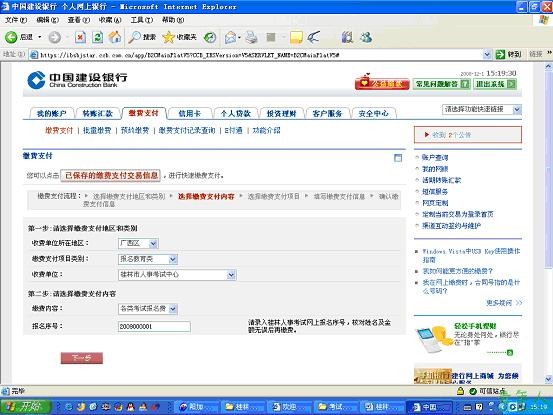Click the 常见问题解答 button
This screenshot has height=415, width=553.
pos(441,84)
